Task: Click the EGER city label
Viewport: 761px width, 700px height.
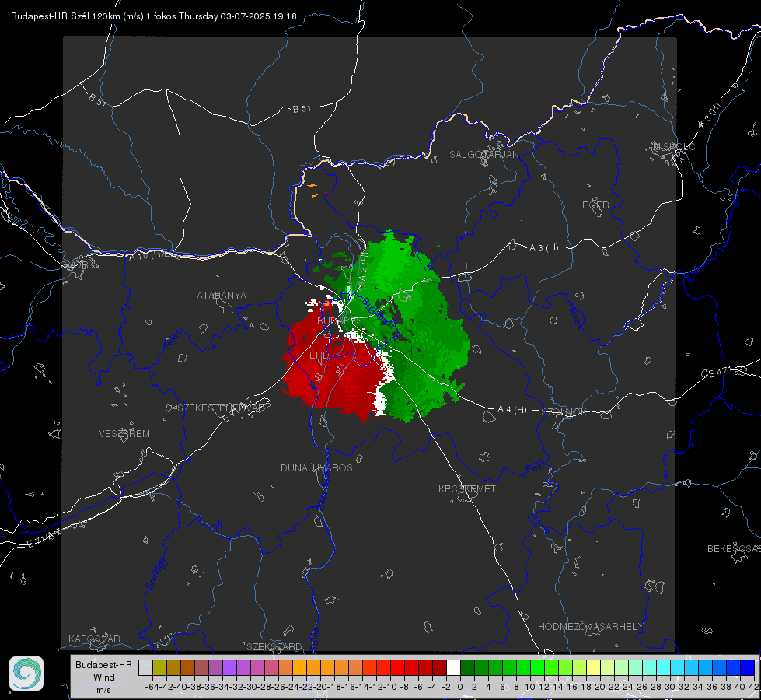Action: click(595, 205)
